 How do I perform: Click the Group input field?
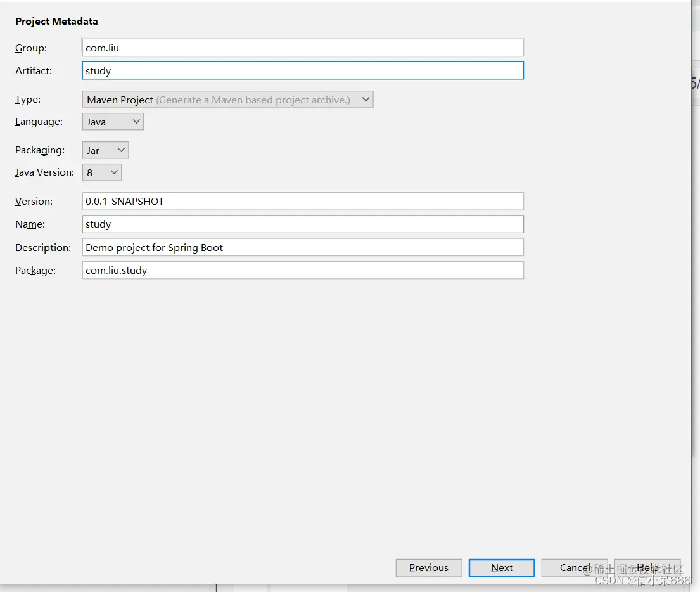coord(303,48)
